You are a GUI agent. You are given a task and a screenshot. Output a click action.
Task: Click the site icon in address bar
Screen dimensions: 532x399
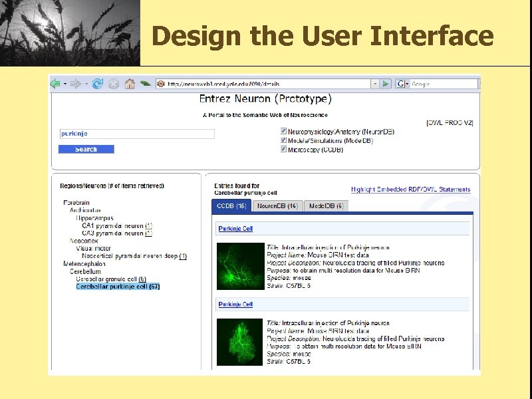click(161, 84)
